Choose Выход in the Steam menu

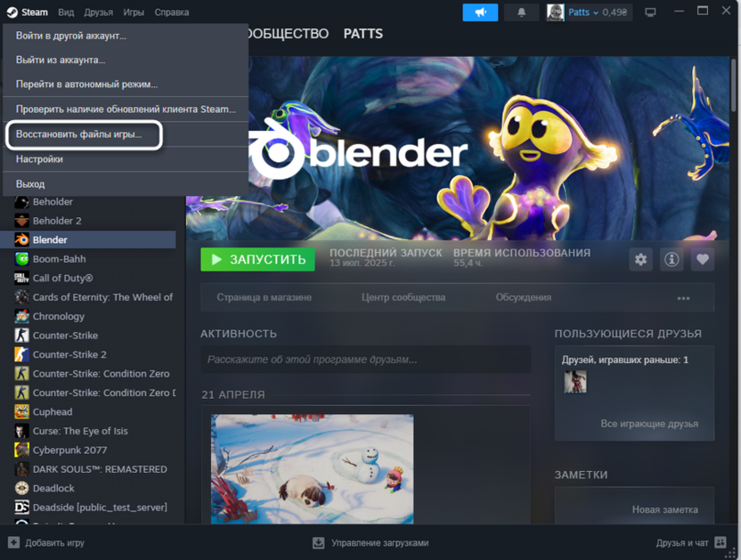tap(126, 183)
